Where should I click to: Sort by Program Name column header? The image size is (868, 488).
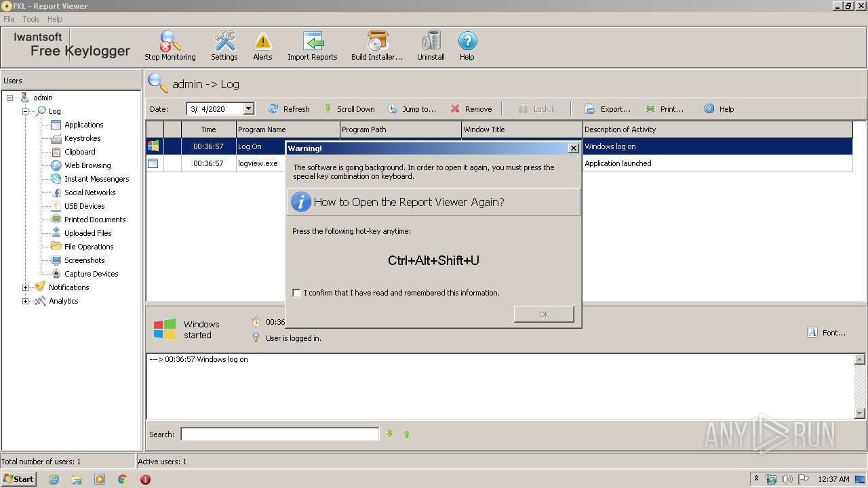pos(288,129)
